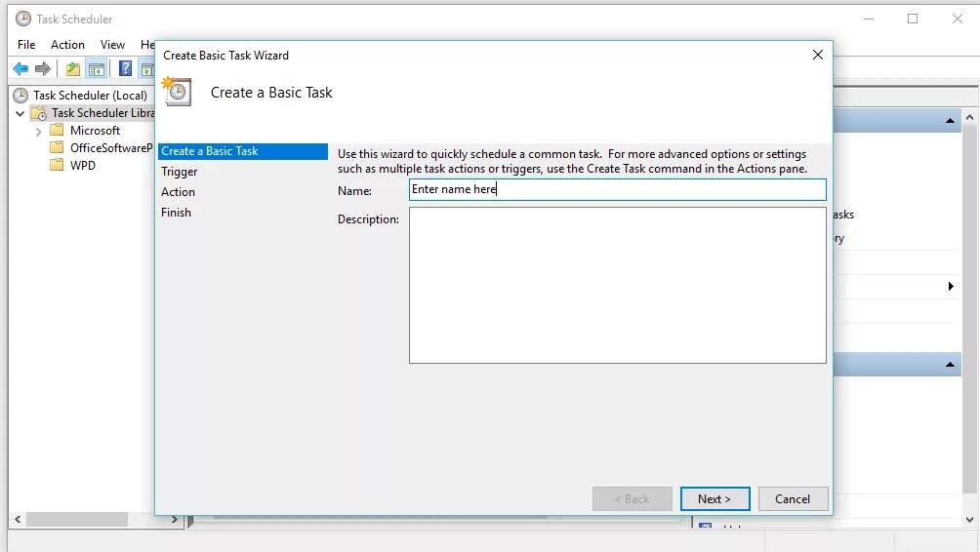Image resolution: width=980 pixels, height=552 pixels.
Task: Select the Finish wizard step
Action: [177, 213]
